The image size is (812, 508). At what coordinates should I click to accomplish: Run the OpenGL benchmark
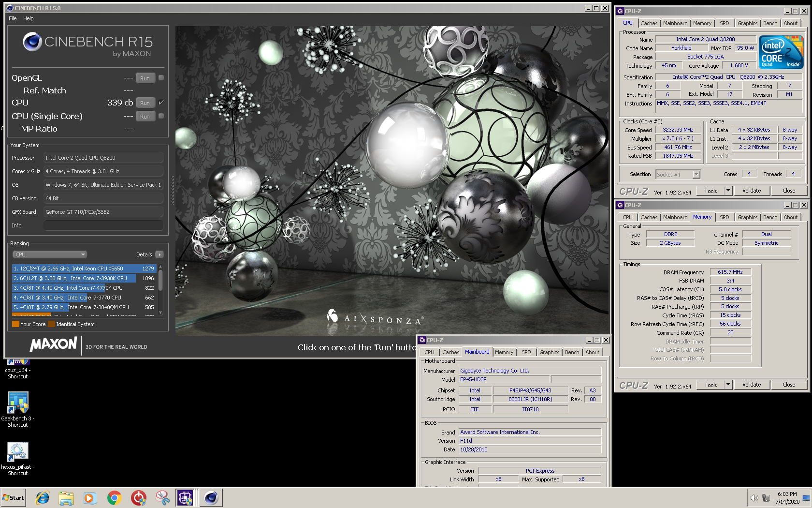(x=145, y=78)
